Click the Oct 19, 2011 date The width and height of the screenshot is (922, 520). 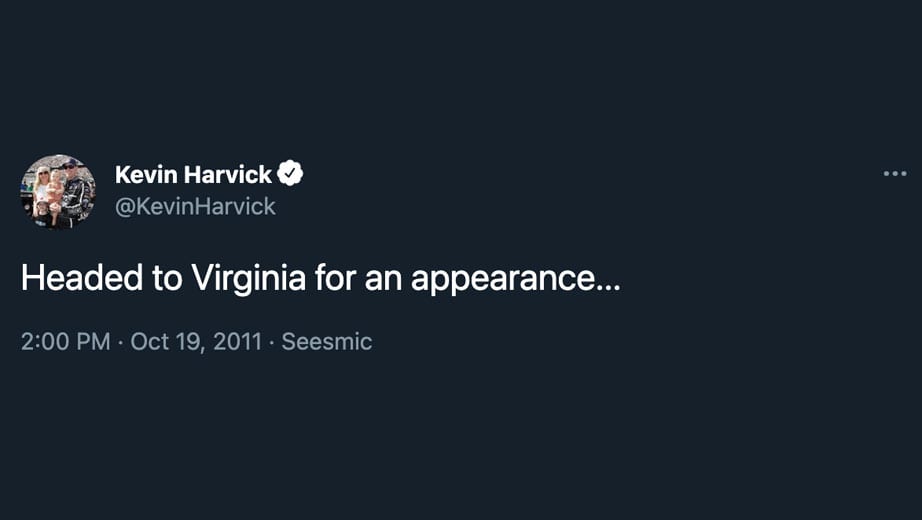tap(196, 342)
